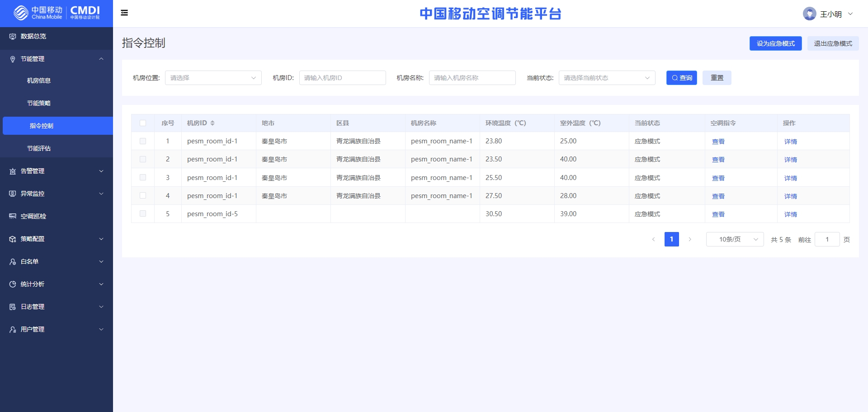The width and height of the screenshot is (868, 412).
Task: Open the 节能策略 submenu item
Action: [x=57, y=103]
